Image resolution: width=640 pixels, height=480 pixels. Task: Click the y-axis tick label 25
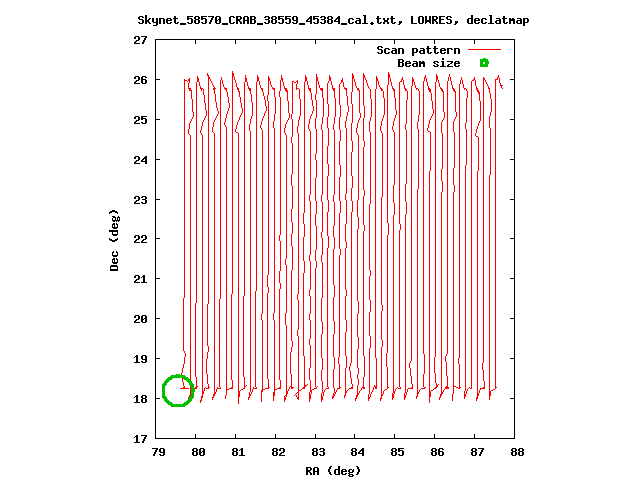[x=140, y=120]
